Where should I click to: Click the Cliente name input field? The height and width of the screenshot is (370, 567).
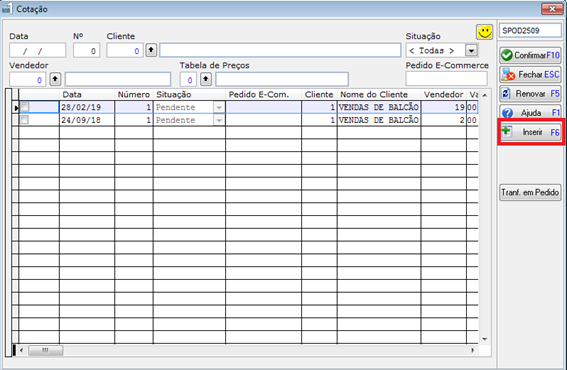(x=280, y=50)
